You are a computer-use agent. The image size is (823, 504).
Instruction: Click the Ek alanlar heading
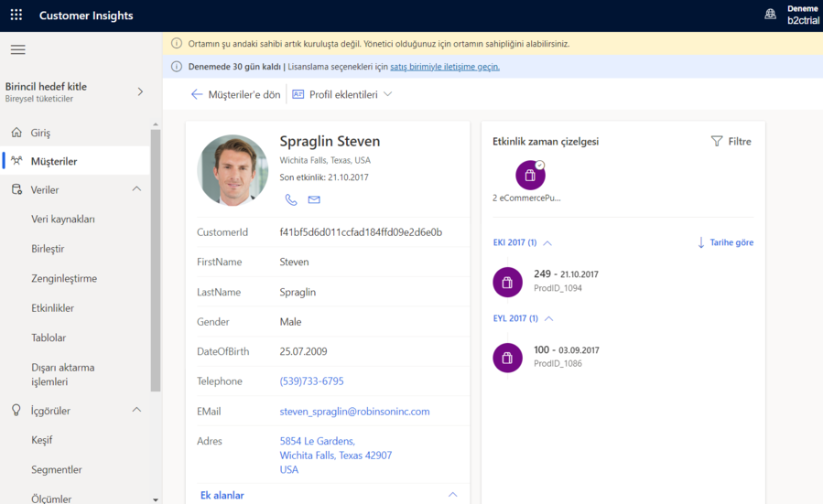coord(222,495)
